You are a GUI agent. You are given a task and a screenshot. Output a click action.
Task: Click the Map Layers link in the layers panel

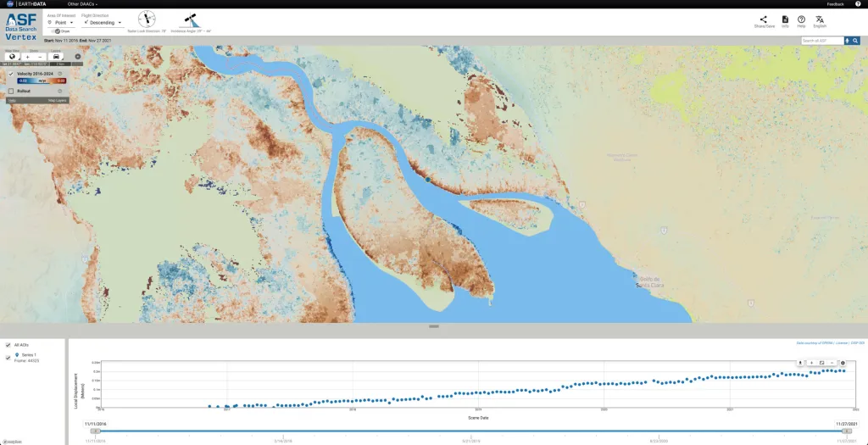[x=57, y=100]
